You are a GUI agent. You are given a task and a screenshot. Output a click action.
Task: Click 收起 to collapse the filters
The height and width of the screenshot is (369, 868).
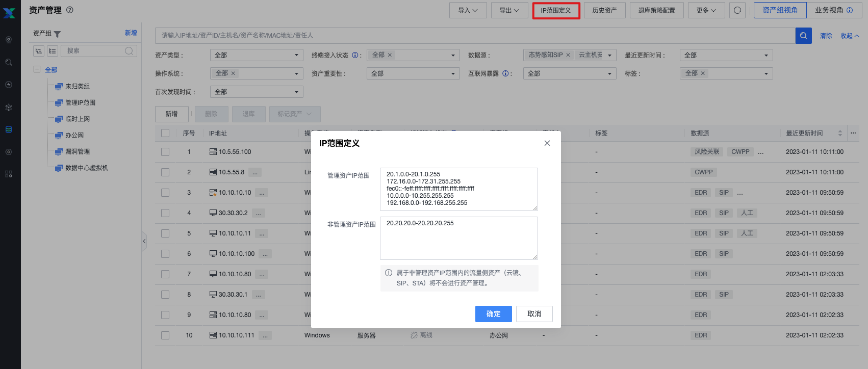tap(850, 36)
